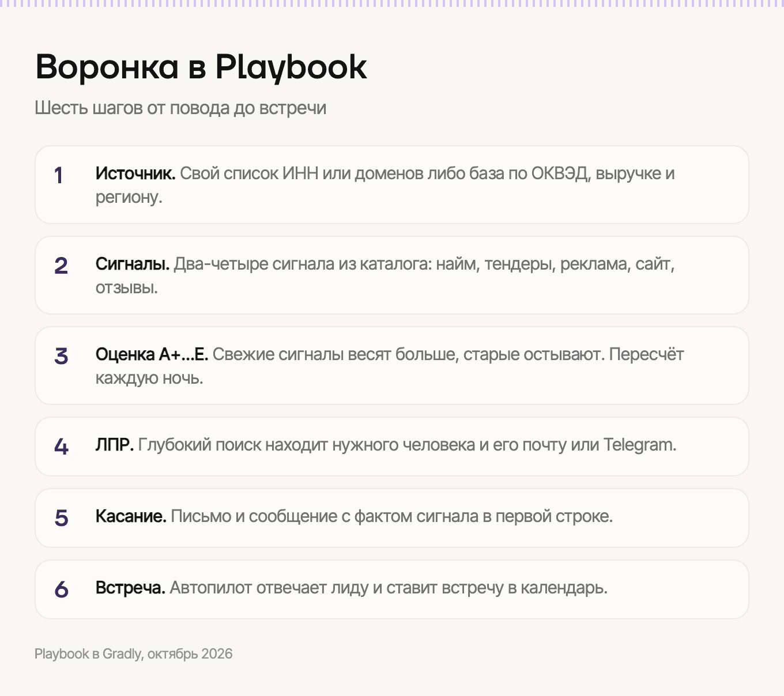Click the footer "Playbook в Gradly, октябрь 2026"
Viewport: 784px width, 696px height.
tap(133, 654)
